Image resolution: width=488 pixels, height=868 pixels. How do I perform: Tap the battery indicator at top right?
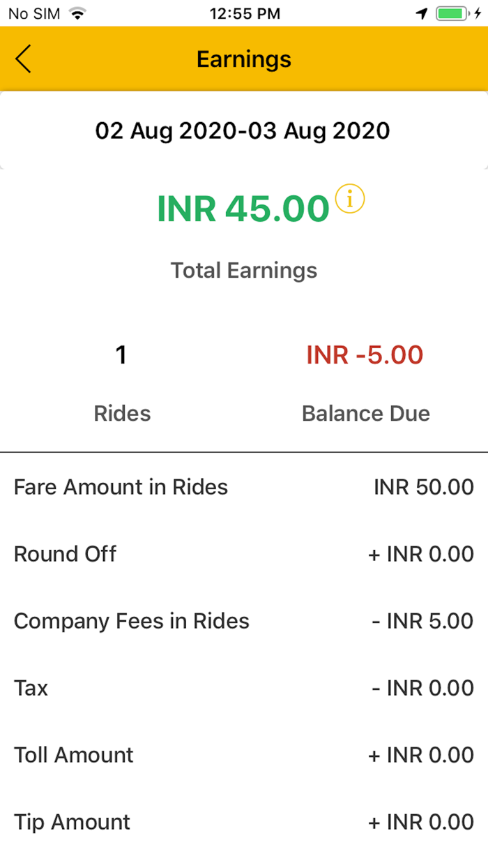[450, 12]
